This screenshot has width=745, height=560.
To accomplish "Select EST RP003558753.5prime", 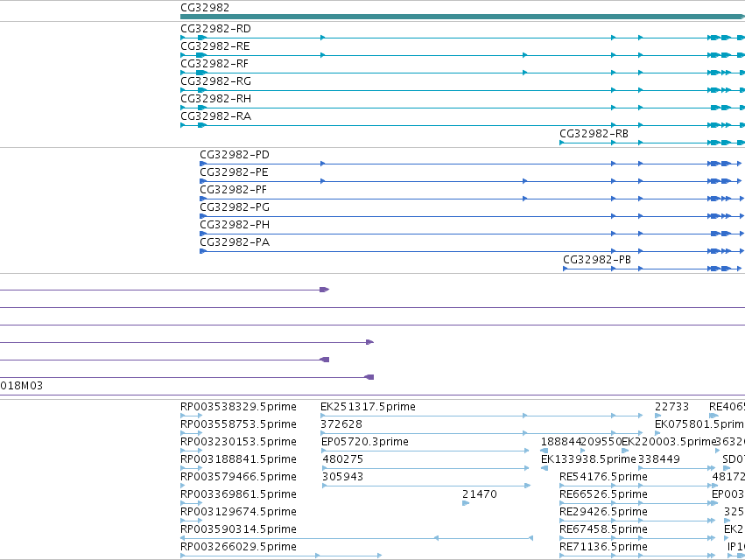I will 238,424.
